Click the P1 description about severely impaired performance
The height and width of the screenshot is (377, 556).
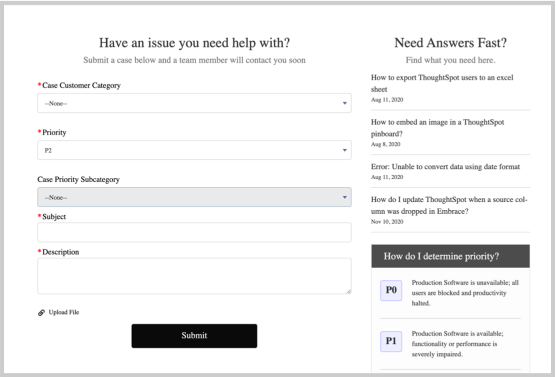pyautogui.click(x=457, y=344)
